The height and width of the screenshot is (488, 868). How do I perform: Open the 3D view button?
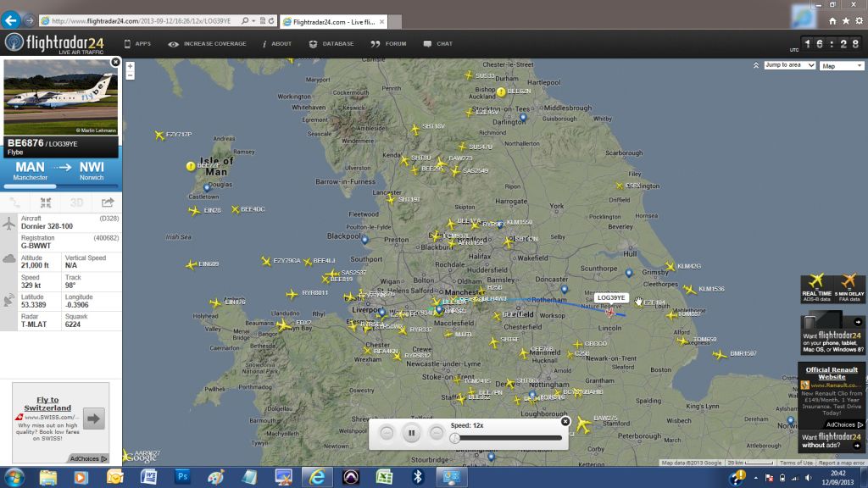(76, 202)
